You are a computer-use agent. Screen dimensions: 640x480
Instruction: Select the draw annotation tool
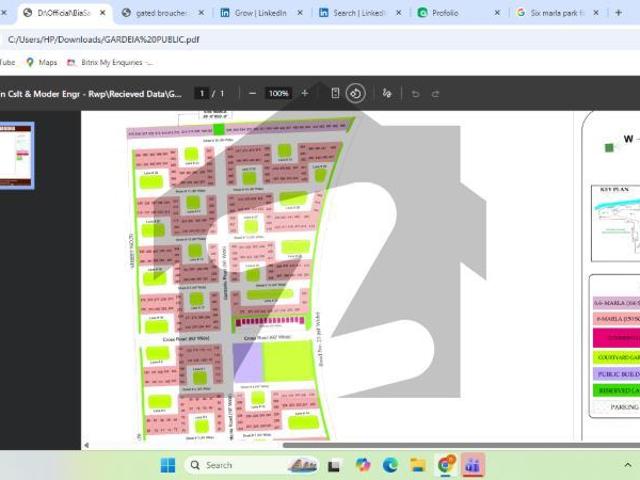[387, 94]
